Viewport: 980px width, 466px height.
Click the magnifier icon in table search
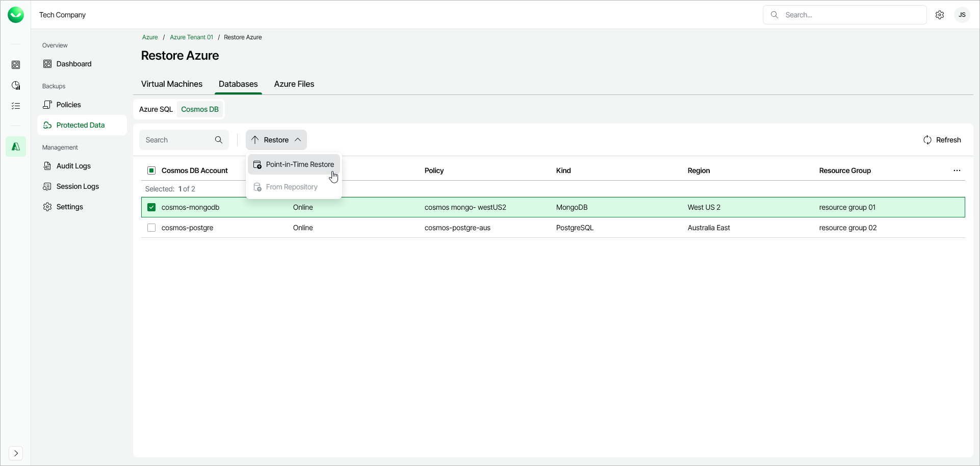(219, 140)
